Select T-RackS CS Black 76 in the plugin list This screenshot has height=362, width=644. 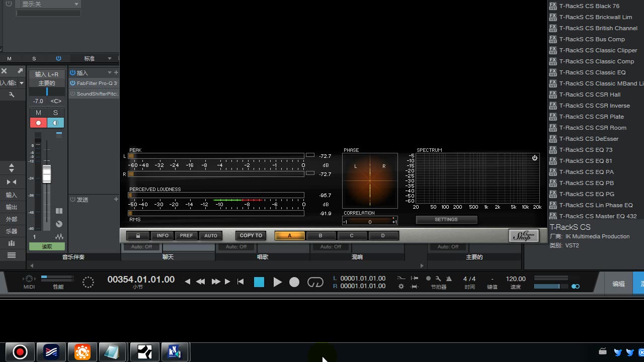[x=589, y=6]
